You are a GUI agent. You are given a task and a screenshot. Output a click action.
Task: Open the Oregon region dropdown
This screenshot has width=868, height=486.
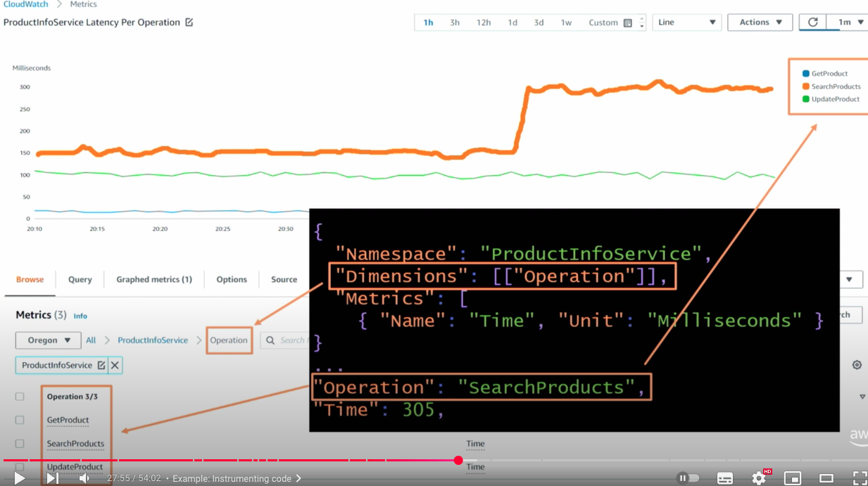(49, 340)
